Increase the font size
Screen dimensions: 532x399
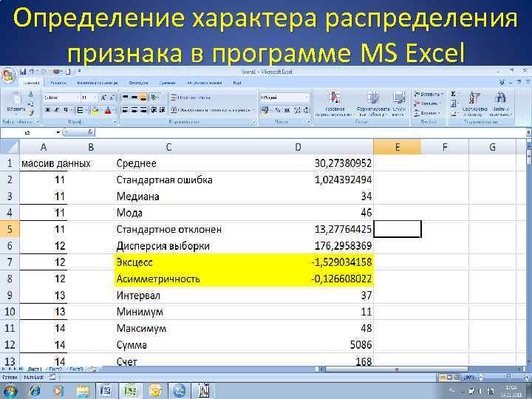(103, 98)
